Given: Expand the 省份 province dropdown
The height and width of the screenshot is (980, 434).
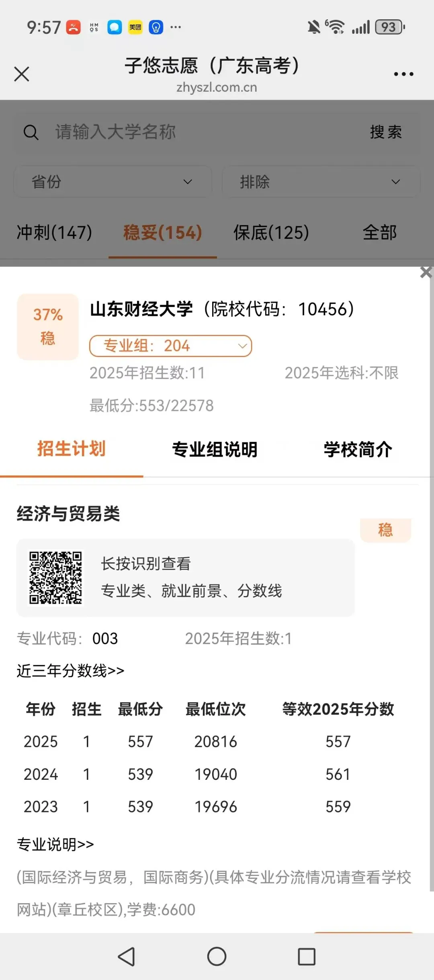Looking at the screenshot, I should [x=113, y=182].
